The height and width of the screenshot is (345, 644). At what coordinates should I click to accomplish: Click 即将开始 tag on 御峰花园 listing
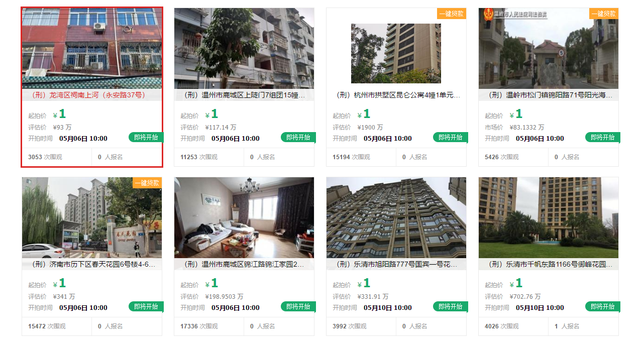(603, 306)
